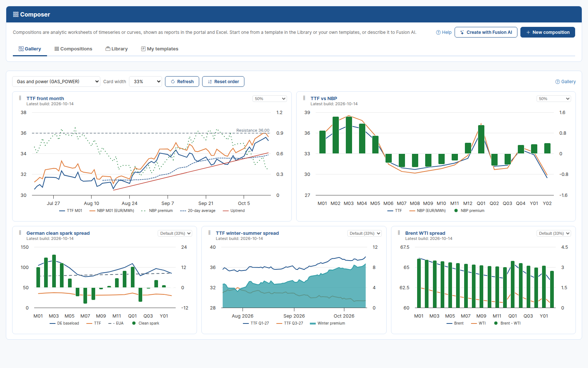
Task: Toggle EUA legend entry
Action: [116, 323]
